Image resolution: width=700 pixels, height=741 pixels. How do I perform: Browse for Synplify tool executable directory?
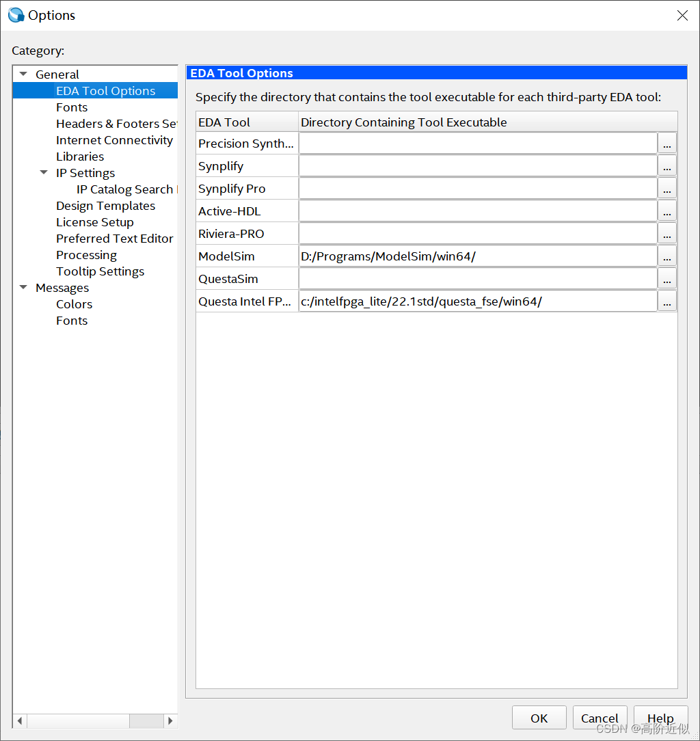667,165
